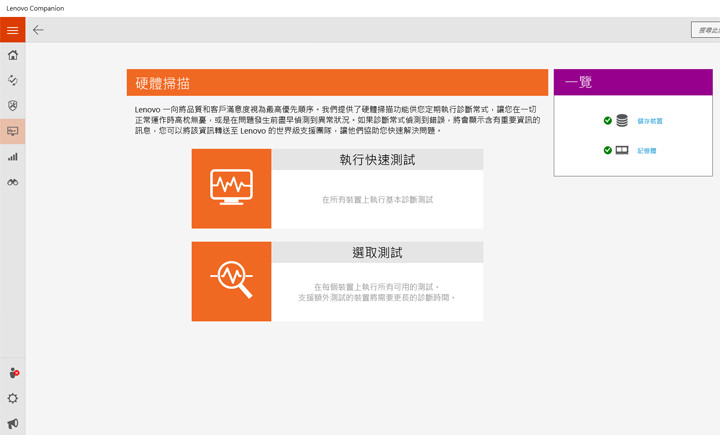Go back with the arrow button
Viewport: 720px width, 435px height.
coord(38,30)
